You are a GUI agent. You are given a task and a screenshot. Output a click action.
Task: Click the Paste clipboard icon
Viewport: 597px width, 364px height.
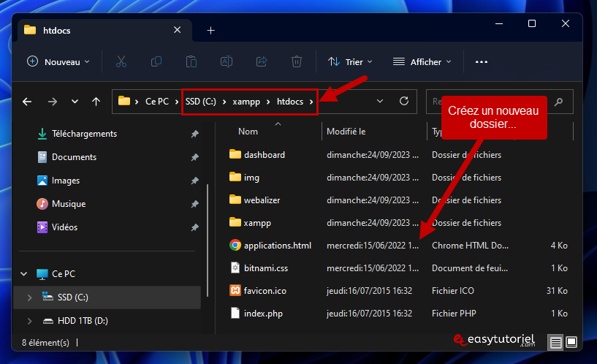(191, 61)
